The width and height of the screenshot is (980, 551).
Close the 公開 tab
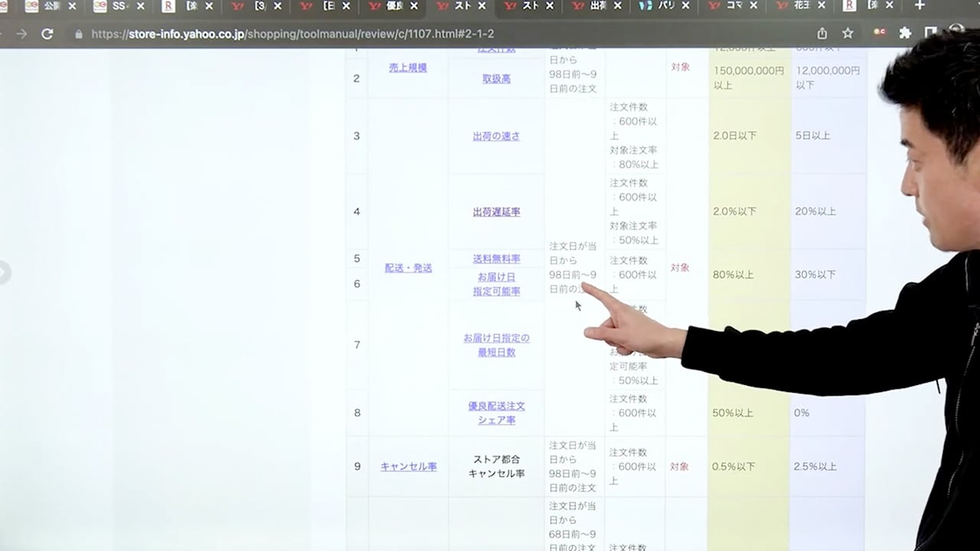(x=72, y=6)
